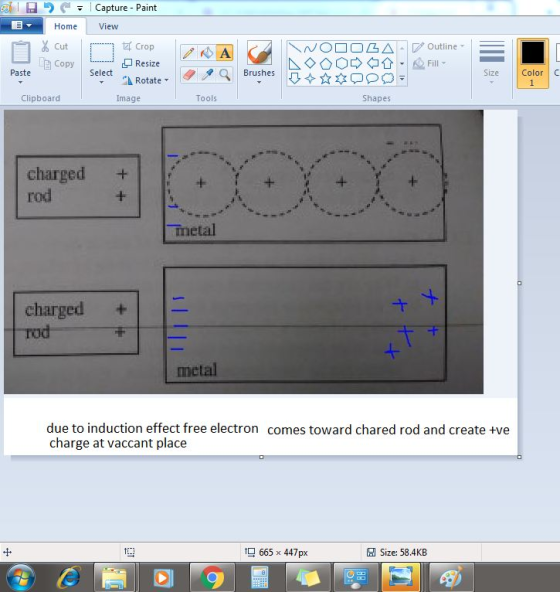Click the Save icon in title bar

tap(31, 7)
